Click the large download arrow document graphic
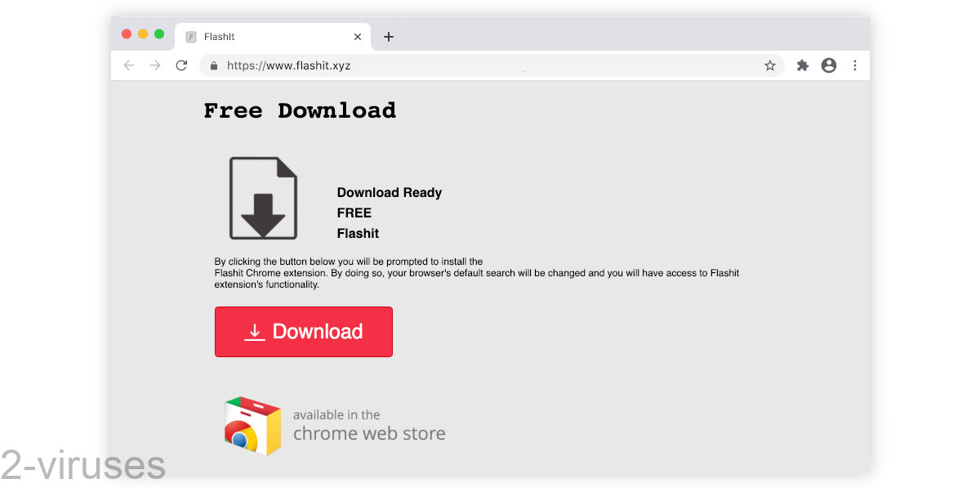Image resolution: width=980 pixels, height=488 pixels. coord(263,198)
